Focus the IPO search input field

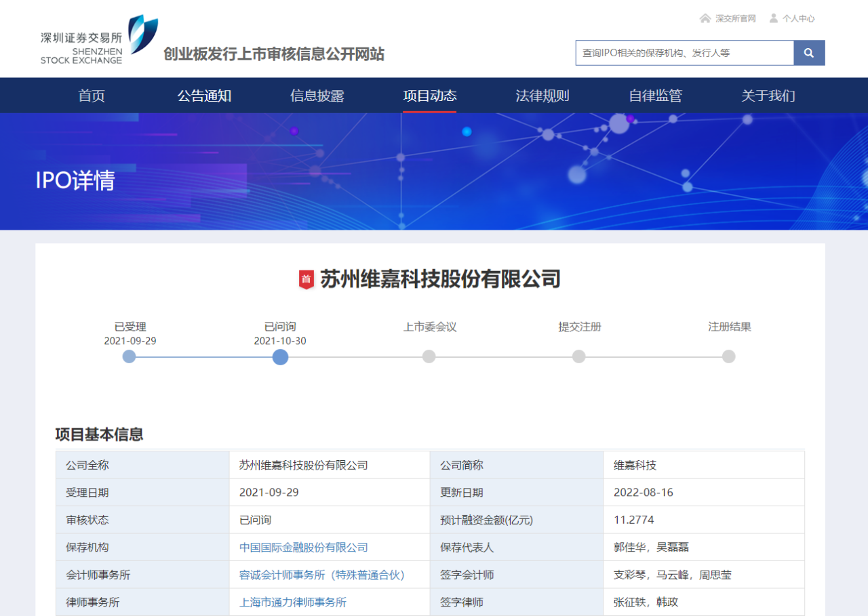685,53
